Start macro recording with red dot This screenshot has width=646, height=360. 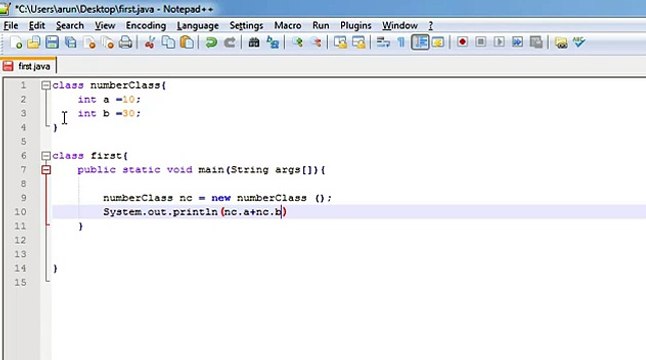[x=462, y=42]
